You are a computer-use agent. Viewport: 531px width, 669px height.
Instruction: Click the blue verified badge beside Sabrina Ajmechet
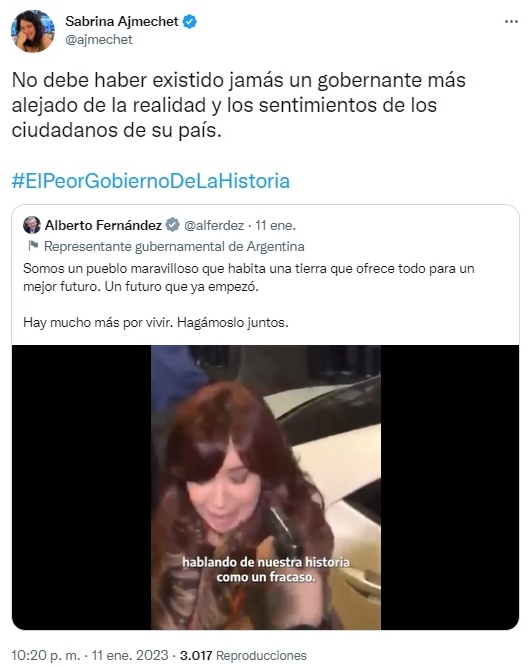(x=190, y=21)
